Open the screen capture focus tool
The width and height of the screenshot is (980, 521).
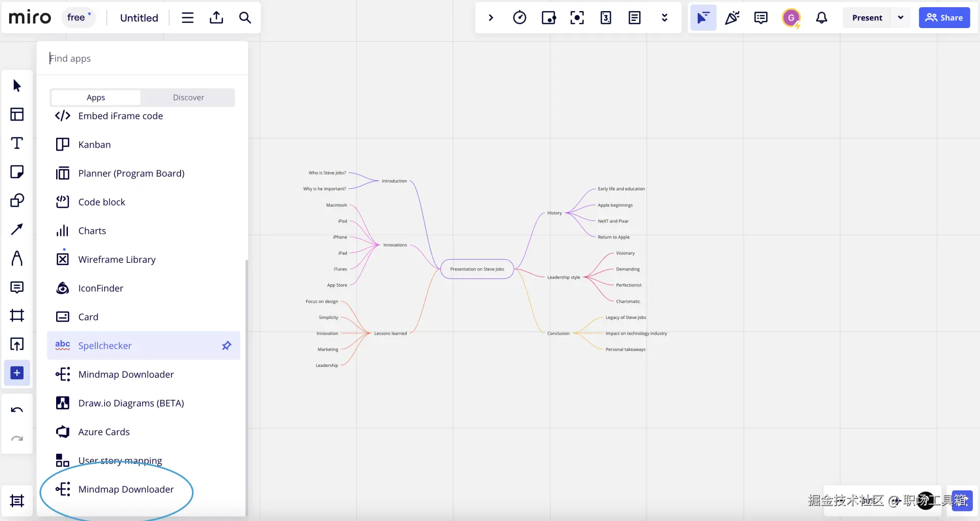tap(577, 18)
